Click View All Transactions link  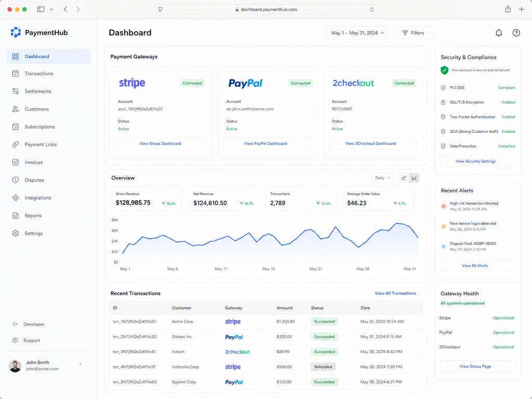point(395,293)
